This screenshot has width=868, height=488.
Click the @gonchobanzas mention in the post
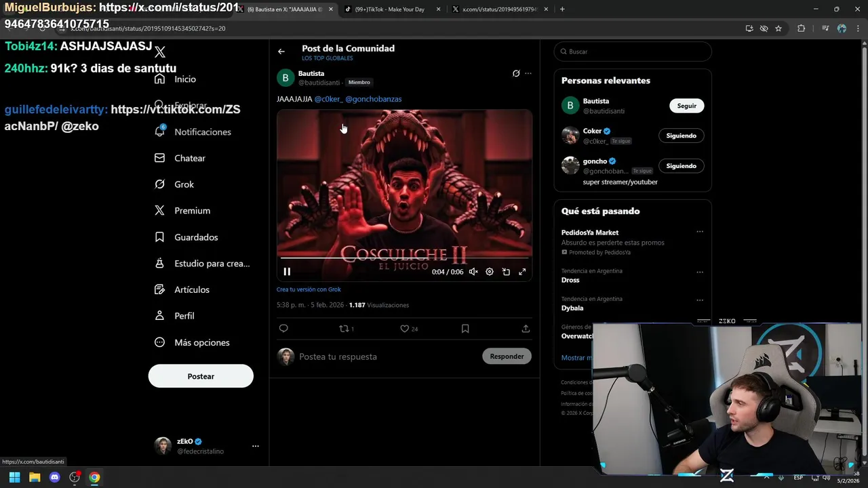(374, 99)
